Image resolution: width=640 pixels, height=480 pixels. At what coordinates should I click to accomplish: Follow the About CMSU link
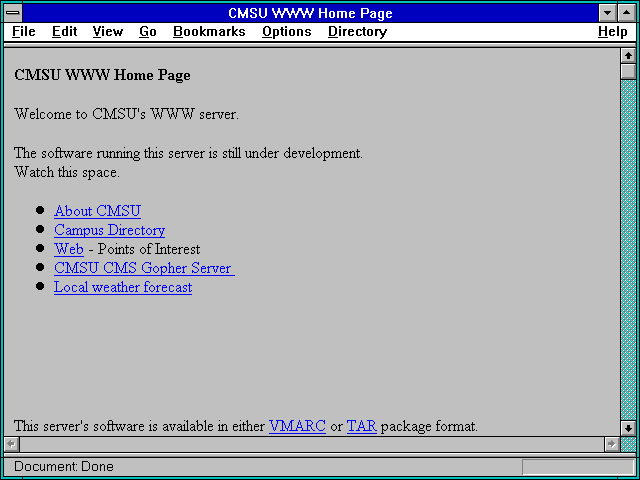98,211
